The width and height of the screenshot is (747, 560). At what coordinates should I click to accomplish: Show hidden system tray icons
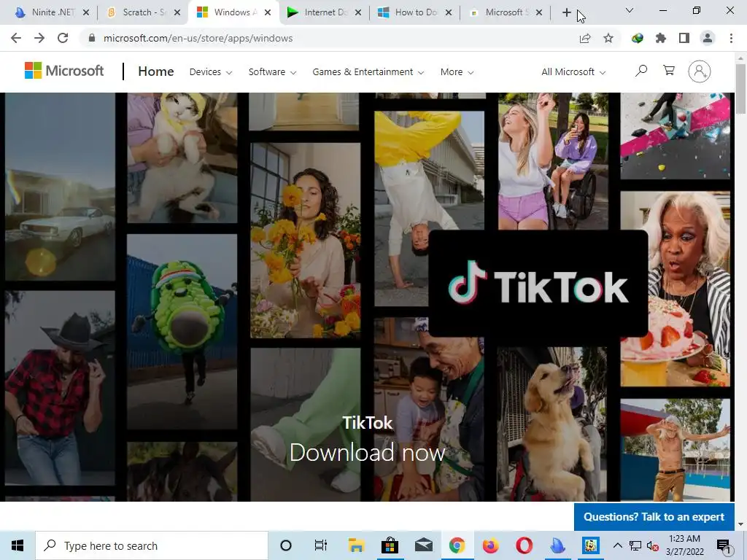pos(617,545)
